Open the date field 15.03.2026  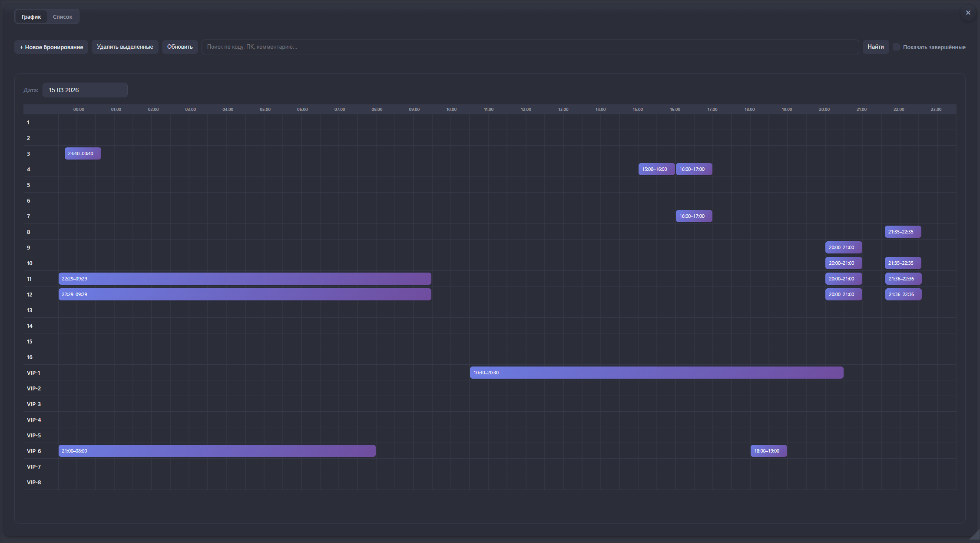pyautogui.click(x=85, y=90)
